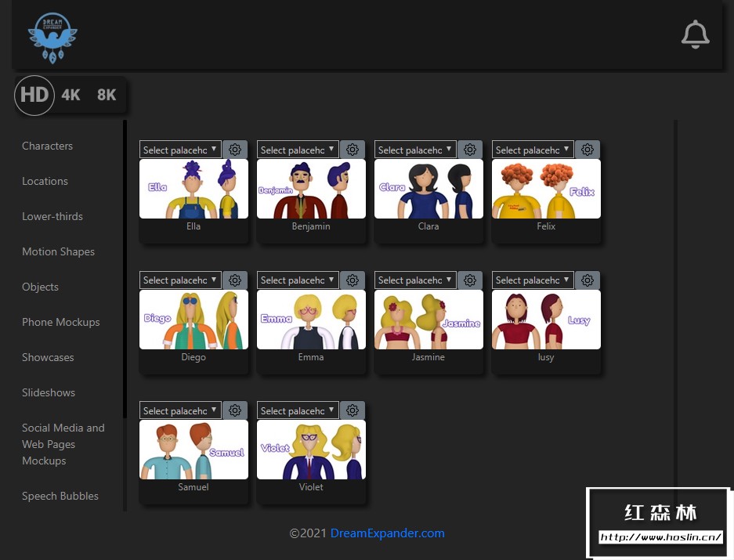Open the Characters category
734x560 pixels.
pos(47,146)
